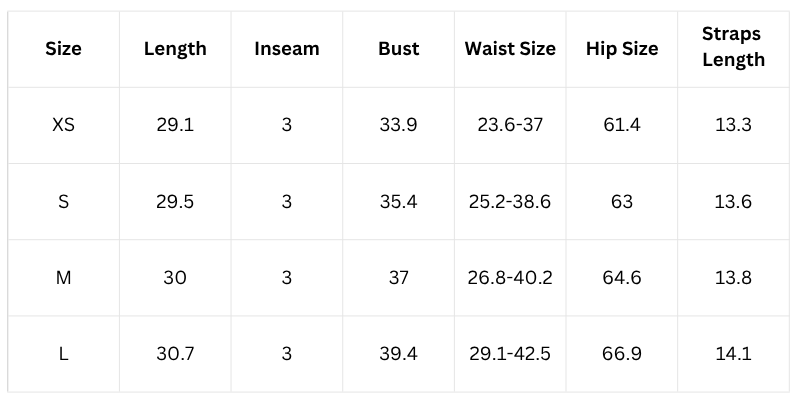This screenshot has height=400, width=800.
Task: Select the Waist Size header cell
Action: tap(510, 49)
